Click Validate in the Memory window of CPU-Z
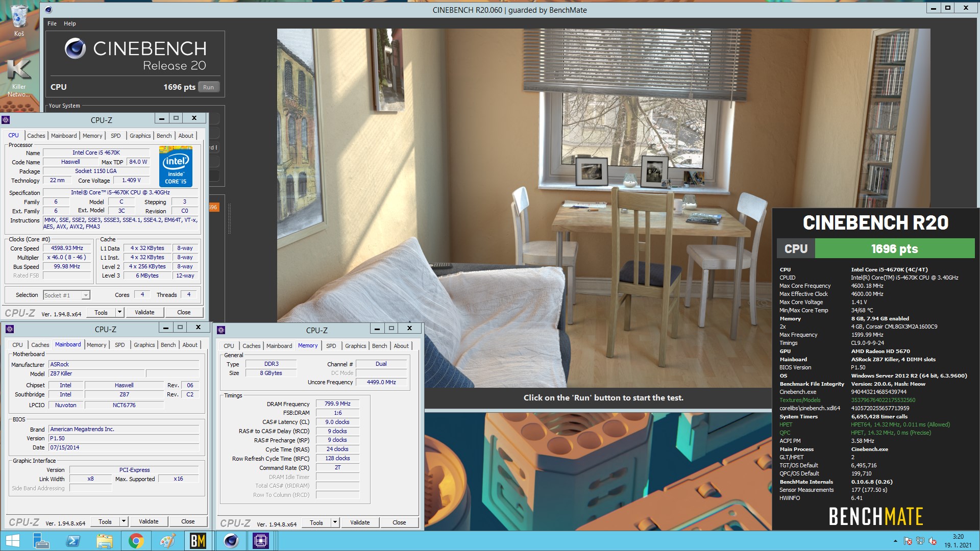Screen dimensions: 980x551 (x=360, y=522)
